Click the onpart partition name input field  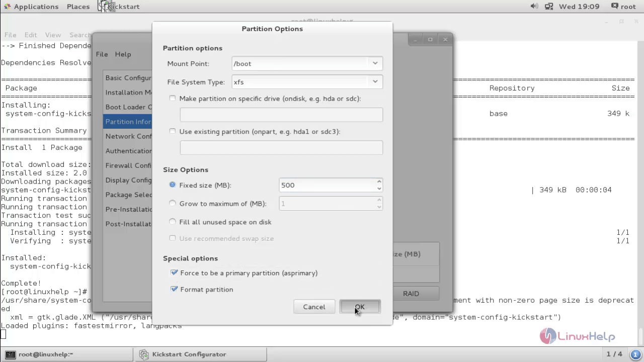pos(281,147)
